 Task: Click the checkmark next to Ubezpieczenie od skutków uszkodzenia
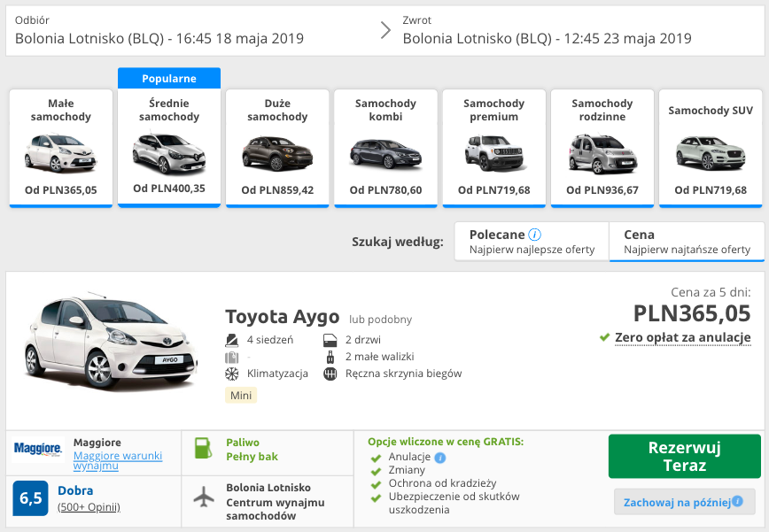pyautogui.click(x=377, y=498)
